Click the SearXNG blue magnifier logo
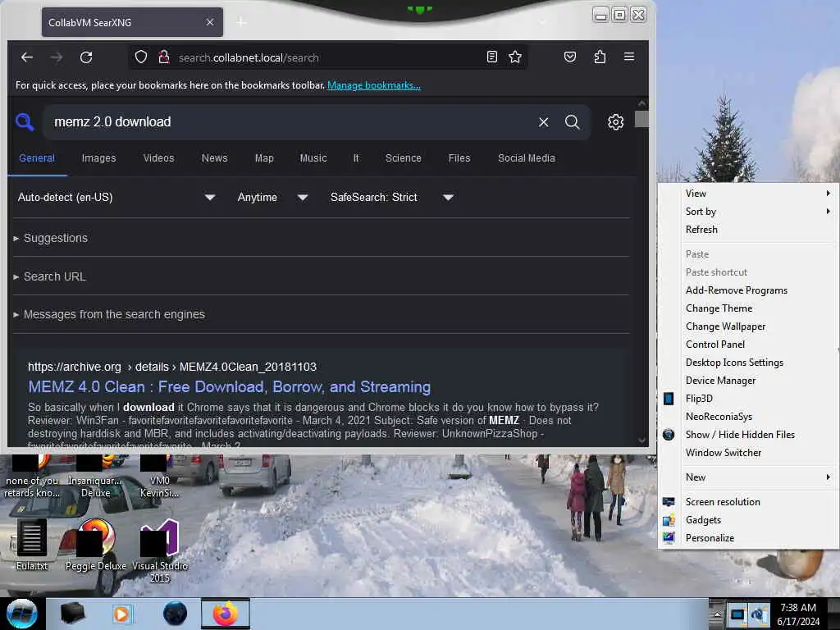 (x=24, y=122)
